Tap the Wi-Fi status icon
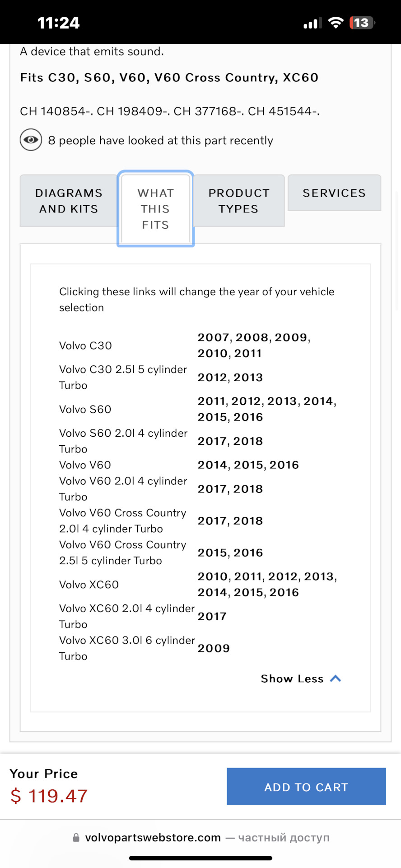Image resolution: width=401 pixels, height=868 pixels. (x=336, y=23)
